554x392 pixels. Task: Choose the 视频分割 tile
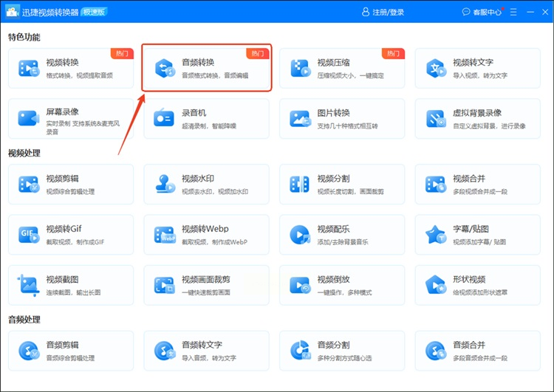click(342, 184)
